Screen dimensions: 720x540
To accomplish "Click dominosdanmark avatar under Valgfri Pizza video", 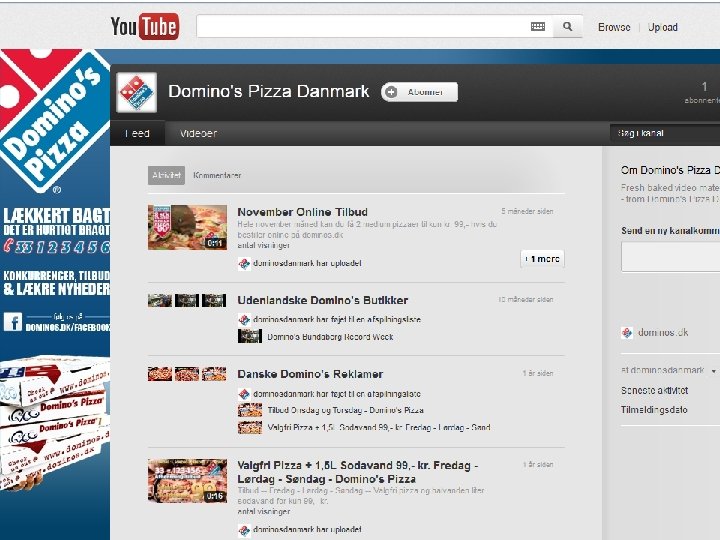I will click(244, 530).
